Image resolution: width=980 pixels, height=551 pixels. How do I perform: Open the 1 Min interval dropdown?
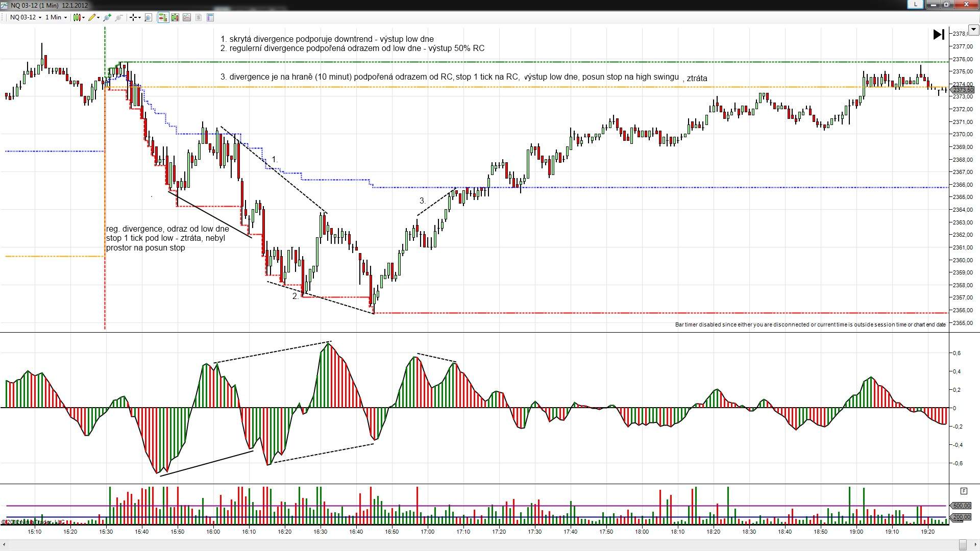[56, 17]
